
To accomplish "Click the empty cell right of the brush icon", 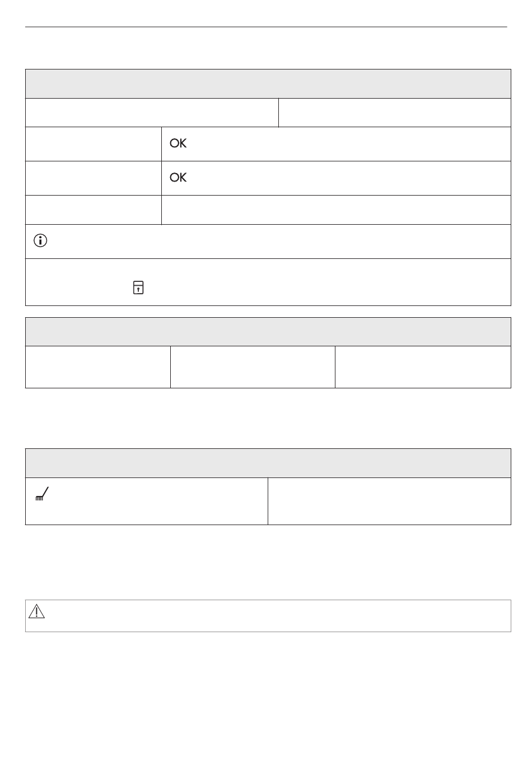I will pyautogui.click(x=389, y=501).
